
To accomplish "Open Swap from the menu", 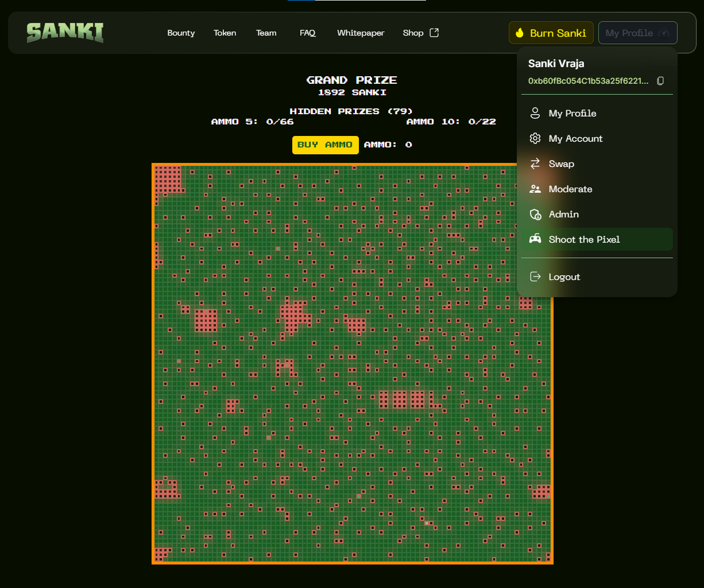I will point(597,164).
